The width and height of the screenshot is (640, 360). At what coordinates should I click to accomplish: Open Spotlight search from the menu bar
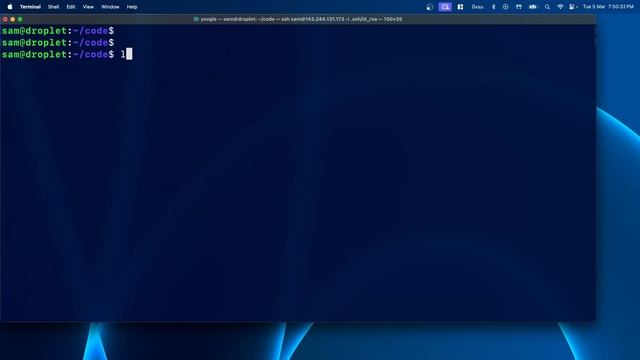(547, 7)
